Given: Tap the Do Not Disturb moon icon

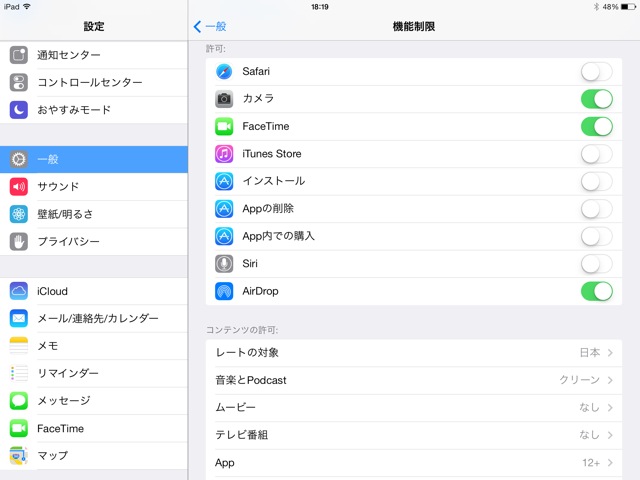Looking at the screenshot, I should click(x=19, y=109).
